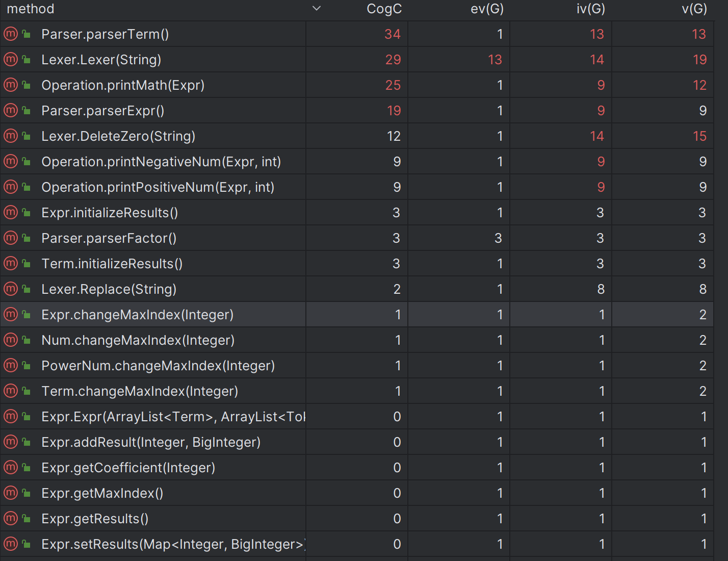Select the Operation.printNegativeNum(Expr, int) row
The width and height of the screenshot is (728, 561).
click(357, 161)
